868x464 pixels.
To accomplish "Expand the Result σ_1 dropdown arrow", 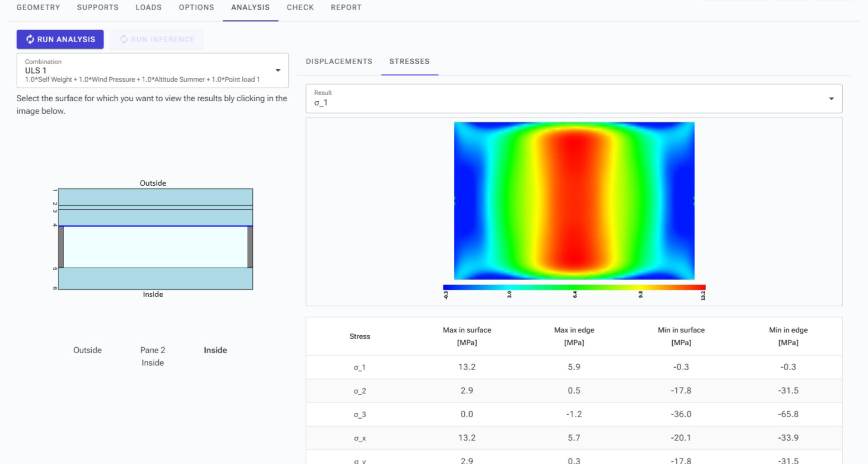I will point(831,98).
